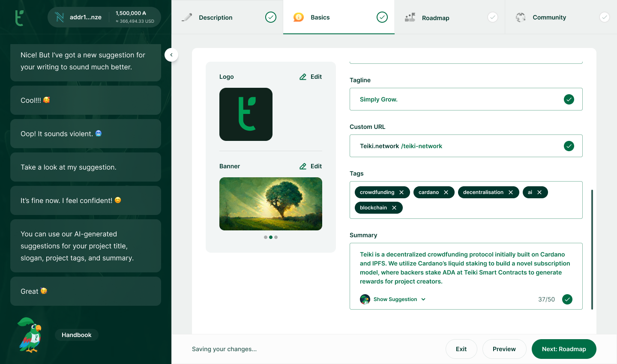Image resolution: width=617 pixels, height=364 pixels.
Task: Delete the decentralisation tag
Action: click(511, 192)
